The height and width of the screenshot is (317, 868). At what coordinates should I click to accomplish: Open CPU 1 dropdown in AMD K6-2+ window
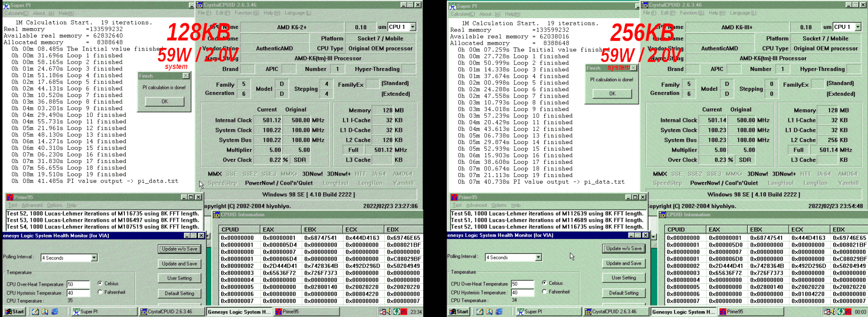click(x=413, y=27)
